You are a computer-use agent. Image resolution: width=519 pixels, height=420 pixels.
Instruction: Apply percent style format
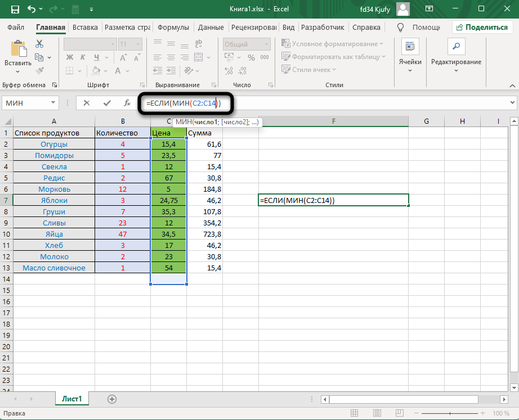click(251, 57)
